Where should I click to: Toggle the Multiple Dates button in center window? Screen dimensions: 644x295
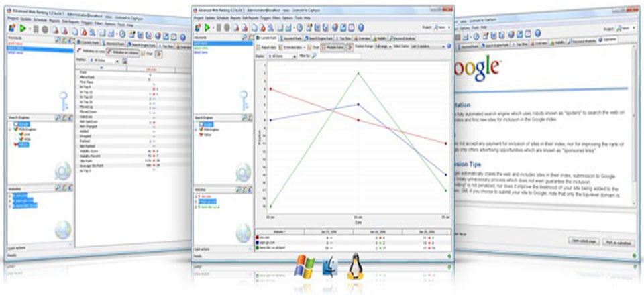(x=333, y=47)
